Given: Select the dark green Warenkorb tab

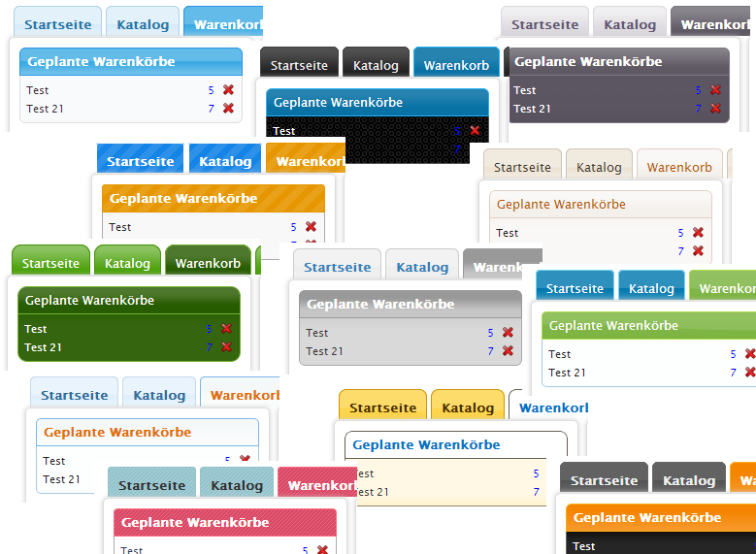Looking at the screenshot, I should pyautogui.click(x=208, y=263).
